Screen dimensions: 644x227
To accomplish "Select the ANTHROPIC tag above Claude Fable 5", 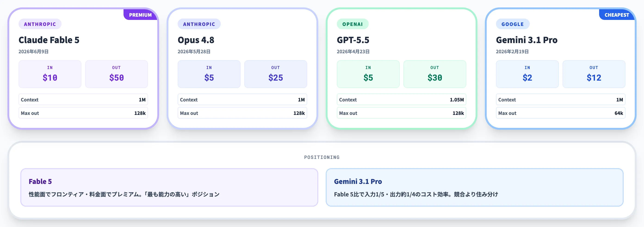I will coord(40,24).
